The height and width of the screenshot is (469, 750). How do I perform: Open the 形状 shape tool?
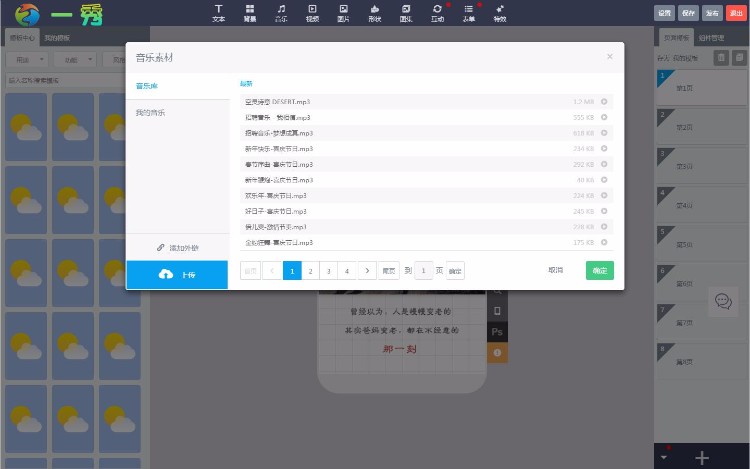point(375,13)
